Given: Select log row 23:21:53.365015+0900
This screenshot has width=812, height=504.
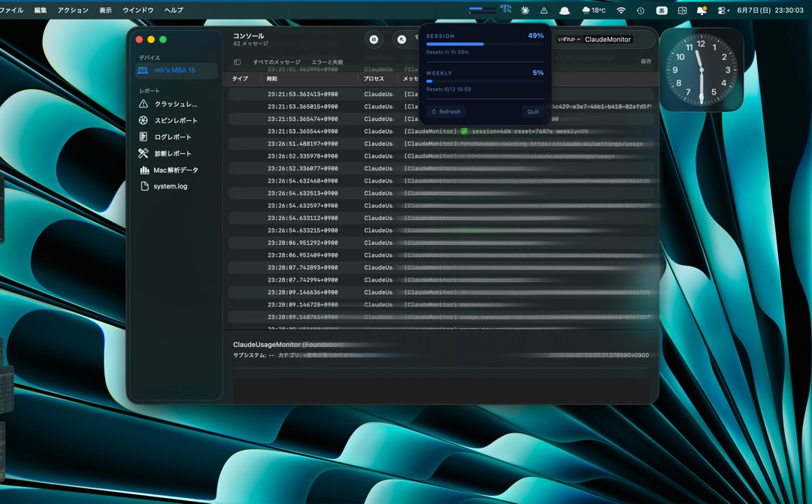Looking at the screenshot, I should pyautogui.click(x=441, y=107).
